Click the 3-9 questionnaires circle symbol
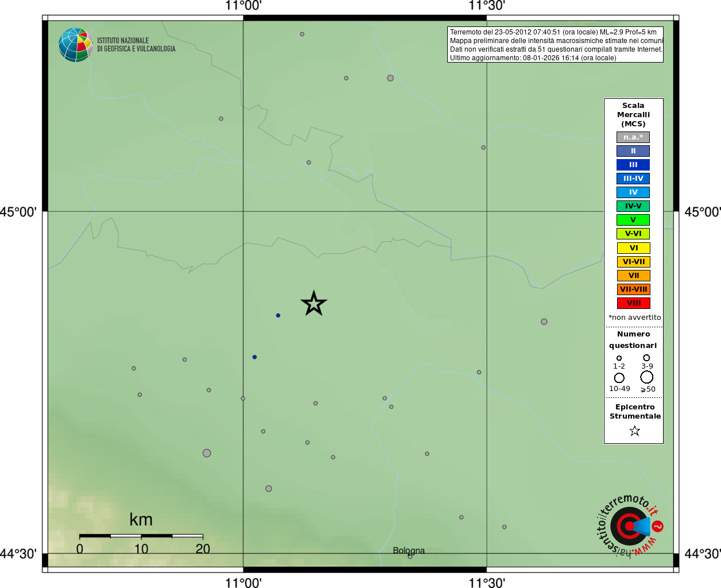The height and width of the screenshot is (588, 721). click(646, 358)
